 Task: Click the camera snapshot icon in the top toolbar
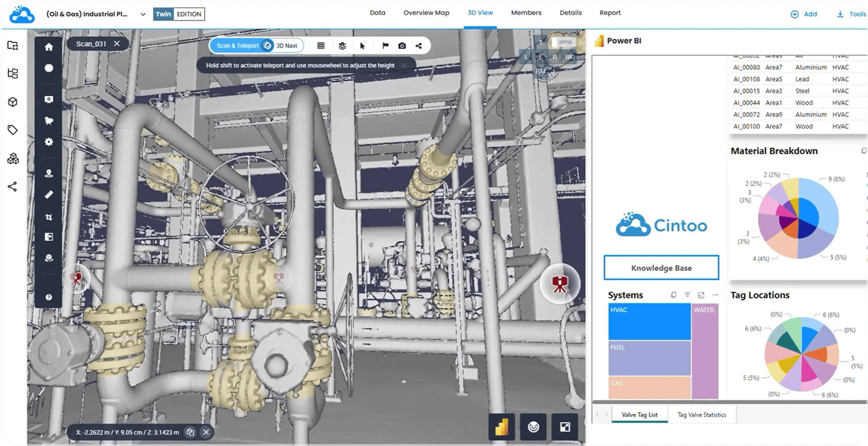pos(402,46)
